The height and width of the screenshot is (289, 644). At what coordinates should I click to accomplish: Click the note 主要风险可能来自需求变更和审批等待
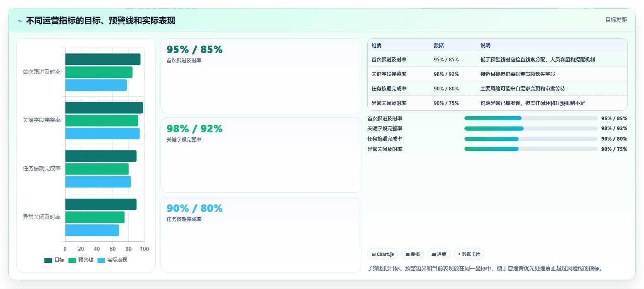523,89
